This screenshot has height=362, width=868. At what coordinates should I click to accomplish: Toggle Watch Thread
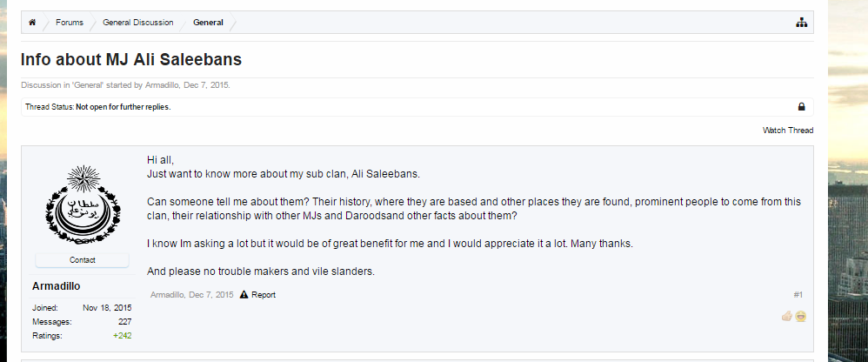point(788,131)
